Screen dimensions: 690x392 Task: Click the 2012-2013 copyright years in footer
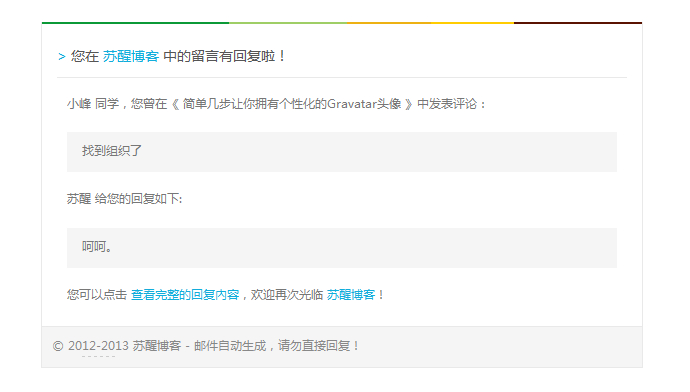click(x=98, y=346)
